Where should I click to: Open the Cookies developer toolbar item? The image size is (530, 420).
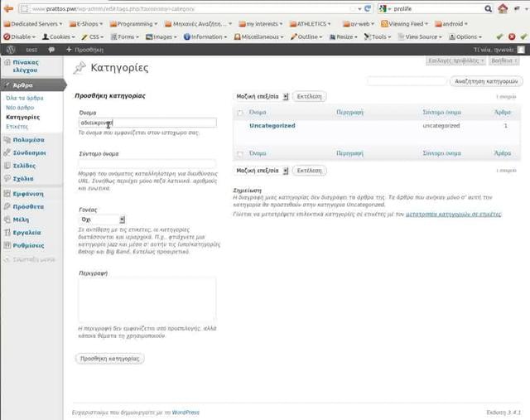coord(58,36)
